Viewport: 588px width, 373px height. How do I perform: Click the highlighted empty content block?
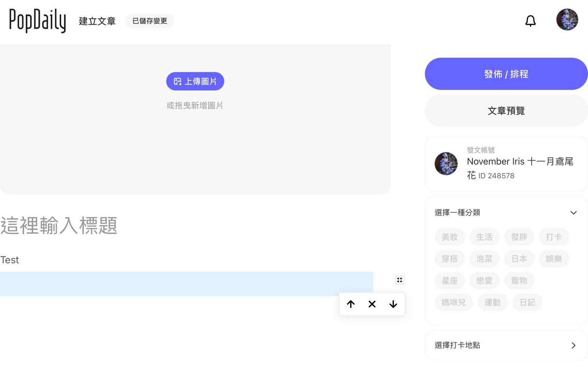click(x=186, y=284)
